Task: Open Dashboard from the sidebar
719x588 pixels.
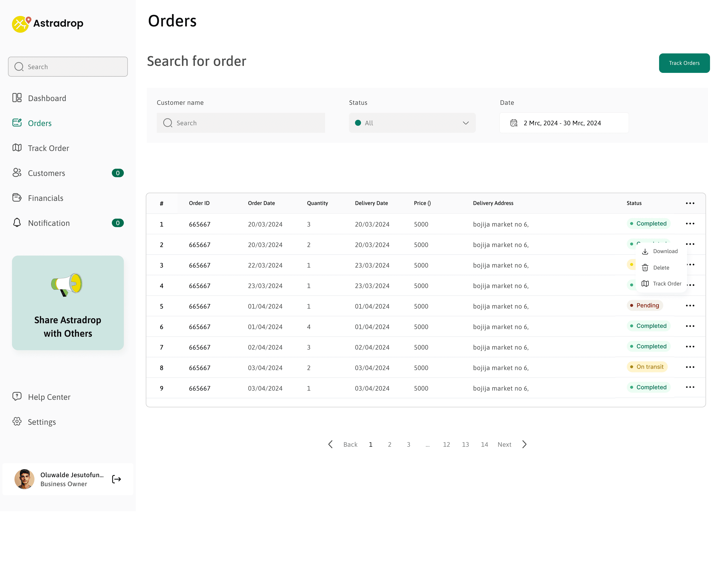Action: (47, 98)
